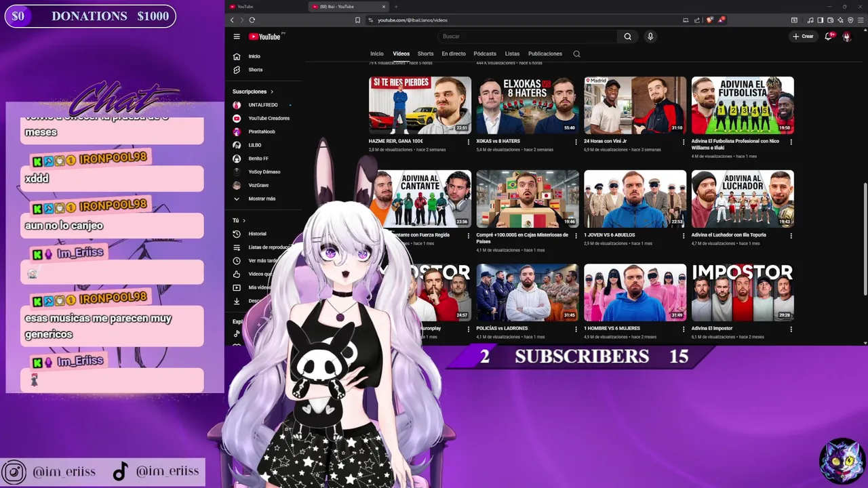Screen dimensions: 868x488
Task: Open SI TE RIES PIERDES video thumbnail
Action: coord(420,105)
